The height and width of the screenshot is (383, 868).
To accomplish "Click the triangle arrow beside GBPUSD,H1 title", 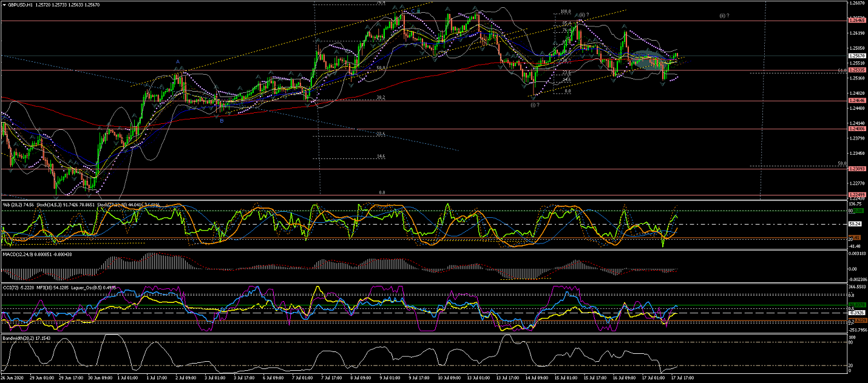I will click(4, 4).
